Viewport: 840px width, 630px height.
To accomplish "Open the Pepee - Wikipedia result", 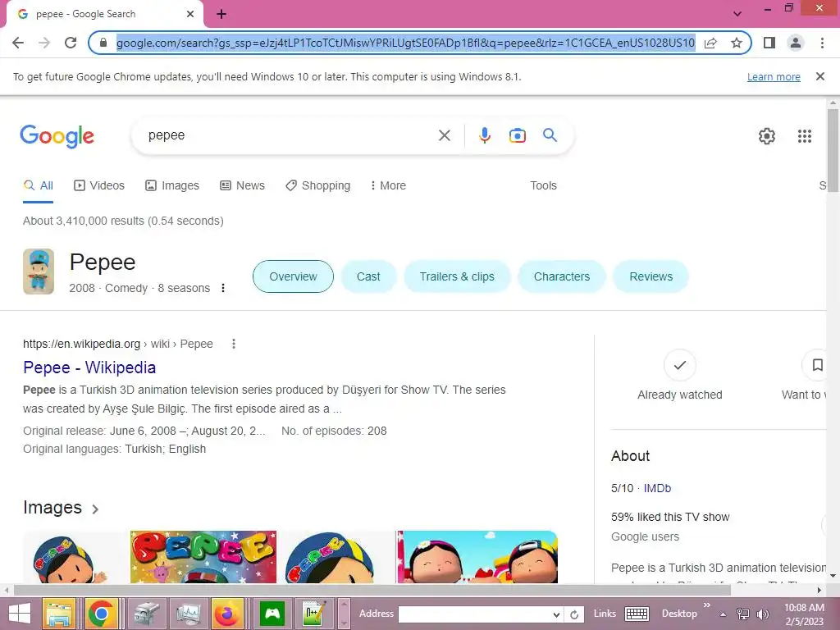I will click(89, 367).
